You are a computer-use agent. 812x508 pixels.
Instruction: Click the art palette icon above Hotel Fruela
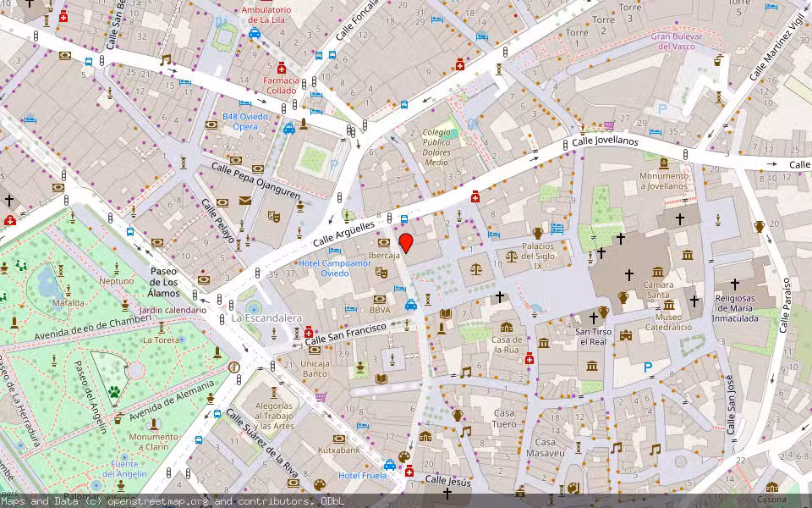(x=404, y=457)
